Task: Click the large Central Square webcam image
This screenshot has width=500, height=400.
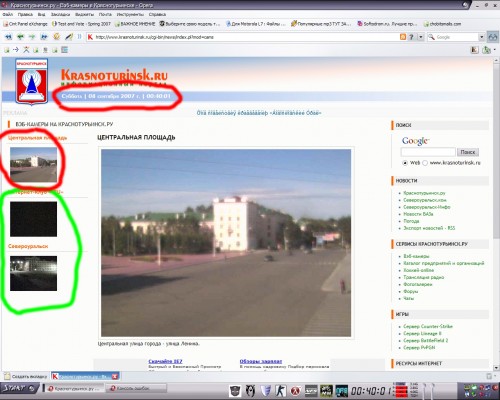Action: pyautogui.click(x=226, y=243)
